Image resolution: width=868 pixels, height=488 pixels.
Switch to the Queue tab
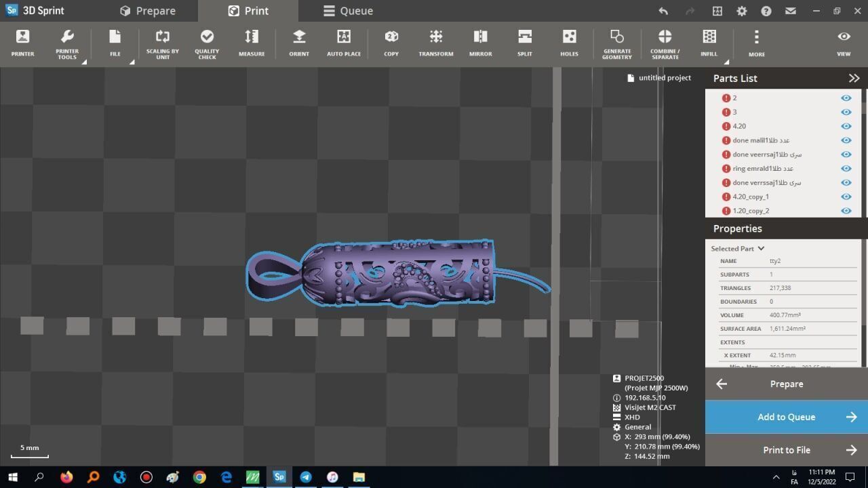coord(348,11)
